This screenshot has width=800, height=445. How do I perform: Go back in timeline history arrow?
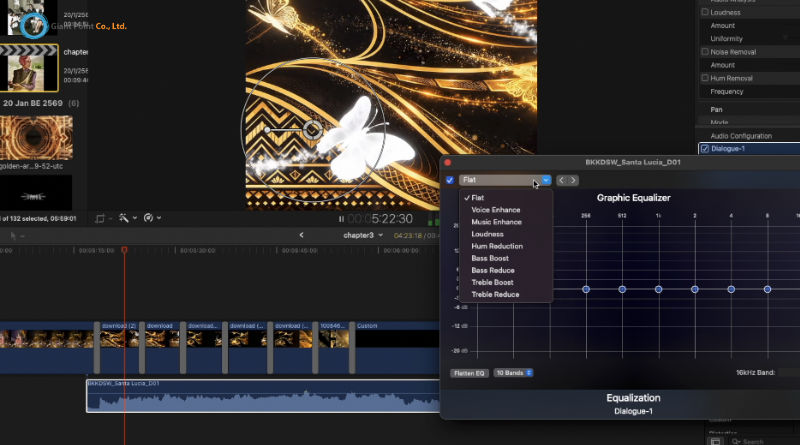point(302,235)
